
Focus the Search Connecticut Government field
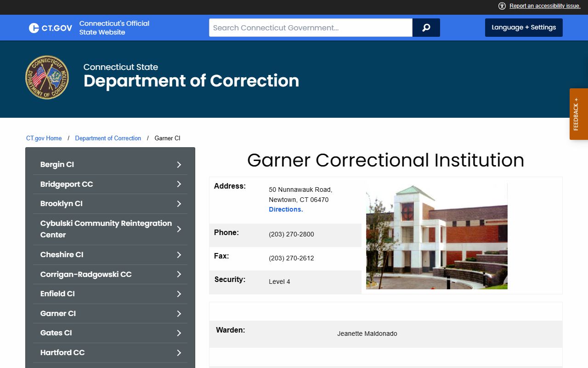point(311,28)
